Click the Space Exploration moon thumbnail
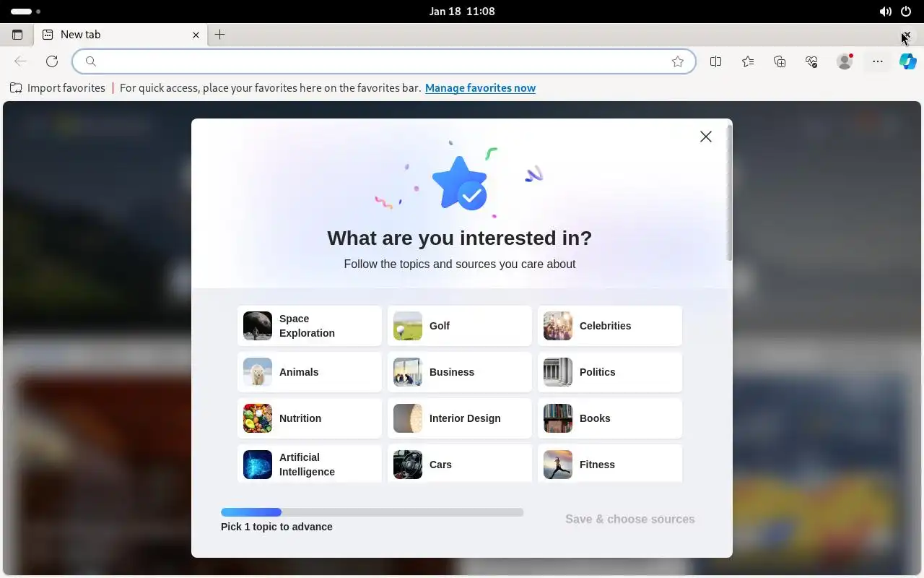The width and height of the screenshot is (924, 578). tap(258, 326)
